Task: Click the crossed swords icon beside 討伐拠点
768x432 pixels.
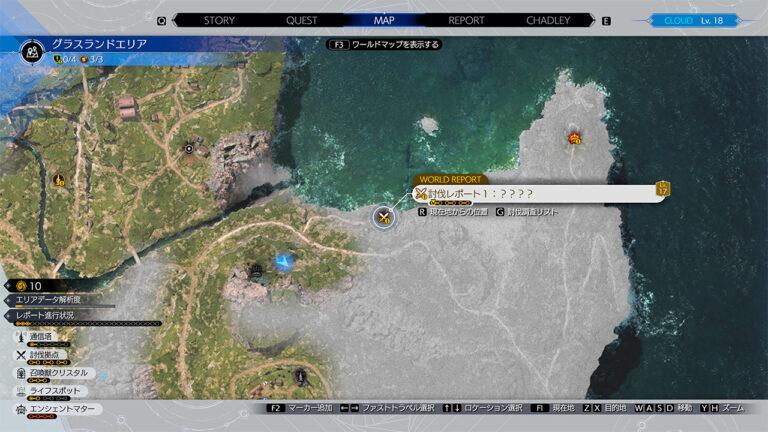Action: pyautogui.click(x=21, y=355)
